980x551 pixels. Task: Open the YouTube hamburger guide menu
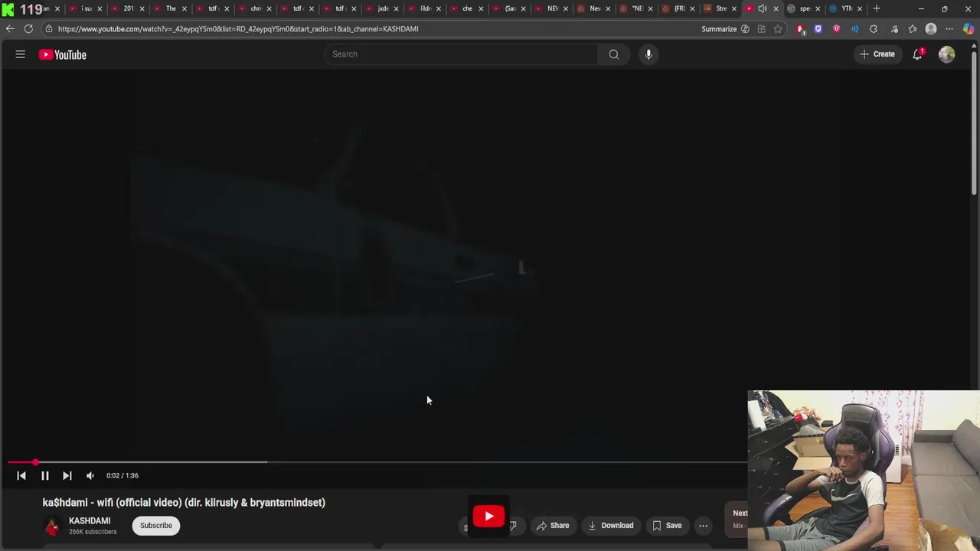point(21,54)
